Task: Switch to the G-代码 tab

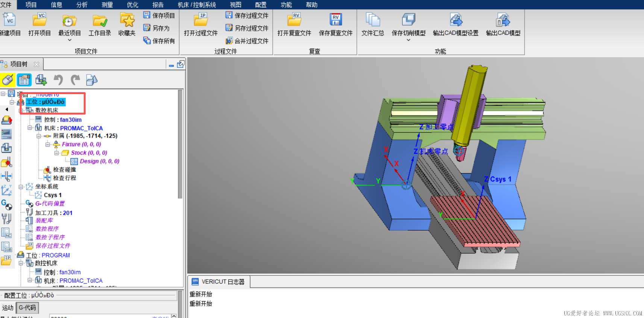Action: tap(27, 308)
